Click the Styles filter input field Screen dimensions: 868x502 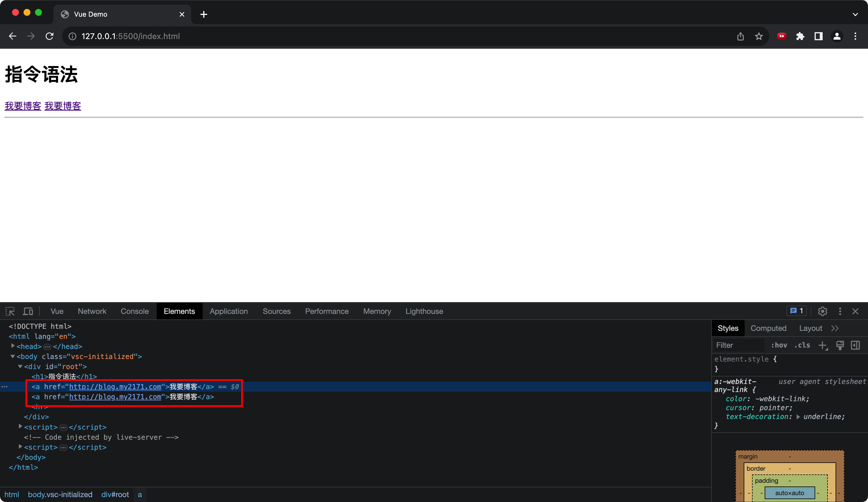point(738,345)
